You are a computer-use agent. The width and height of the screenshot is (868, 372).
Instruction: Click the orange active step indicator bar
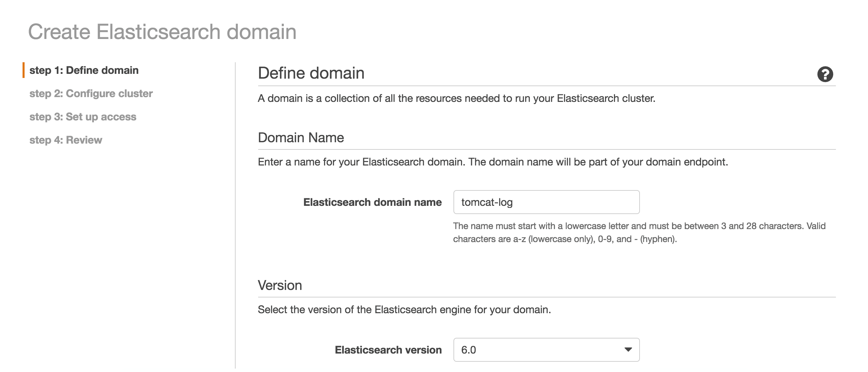[24, 70]
